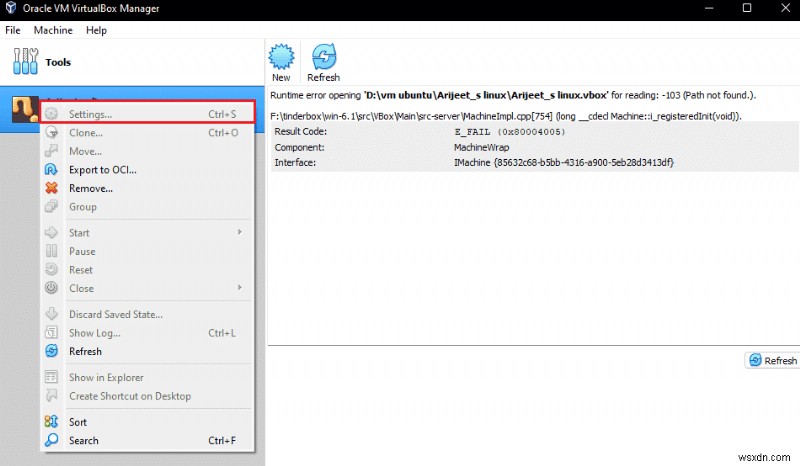Click the Search magnifier icon

click(x=51, y=440)
